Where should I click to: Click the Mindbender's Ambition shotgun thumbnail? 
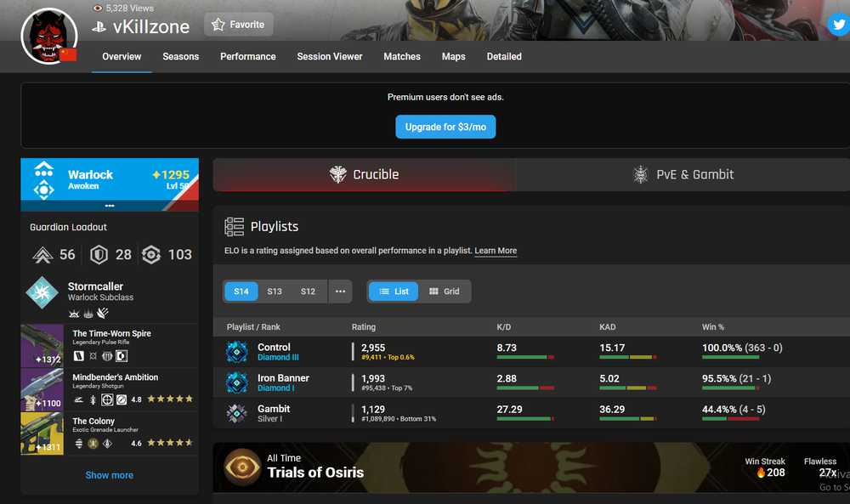pyautogui.click(x=42, y=389)
